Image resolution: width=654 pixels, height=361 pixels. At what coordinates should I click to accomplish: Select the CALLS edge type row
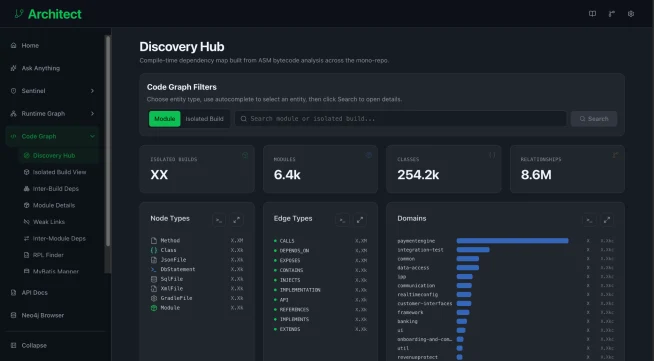pyautogui.click(x=320, y=241)
